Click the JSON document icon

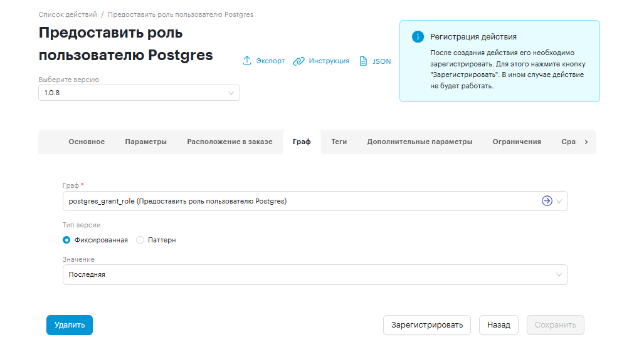click(x=363, y=61)
